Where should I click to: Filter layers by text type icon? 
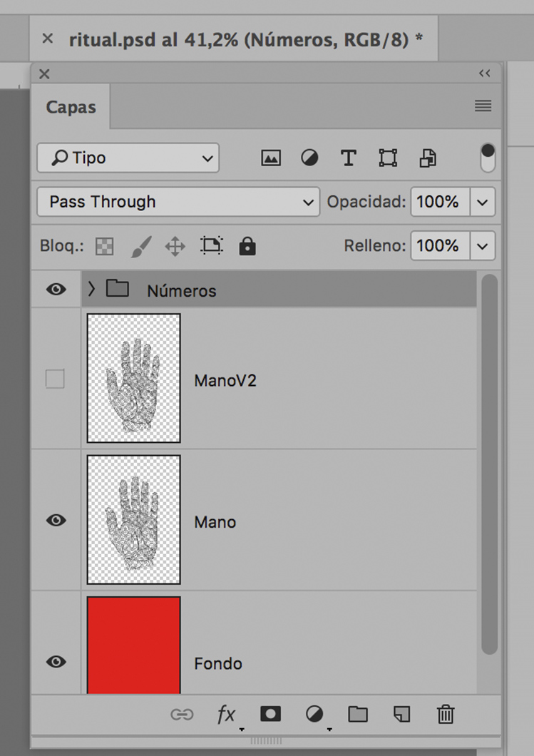coord(348,158)
